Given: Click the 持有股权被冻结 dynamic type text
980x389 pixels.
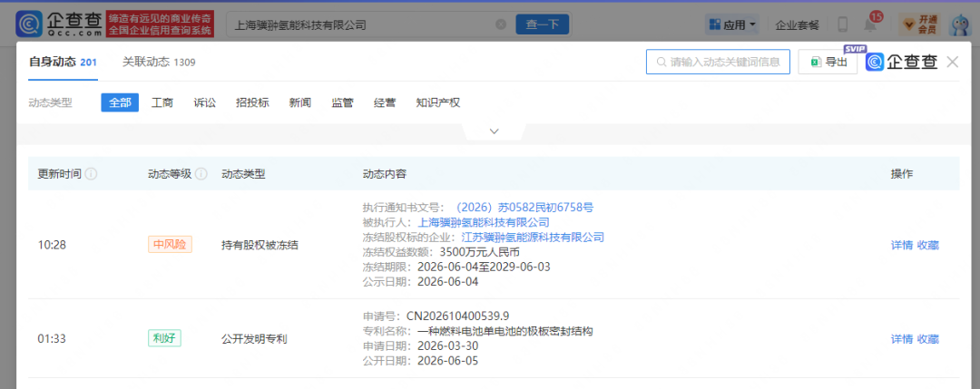Looking at the screenshot, I should [x=260, y=246].
